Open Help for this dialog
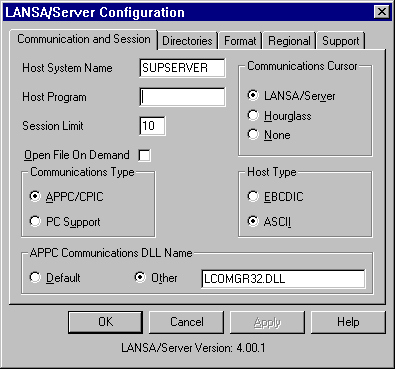 [x=348, y=322]
